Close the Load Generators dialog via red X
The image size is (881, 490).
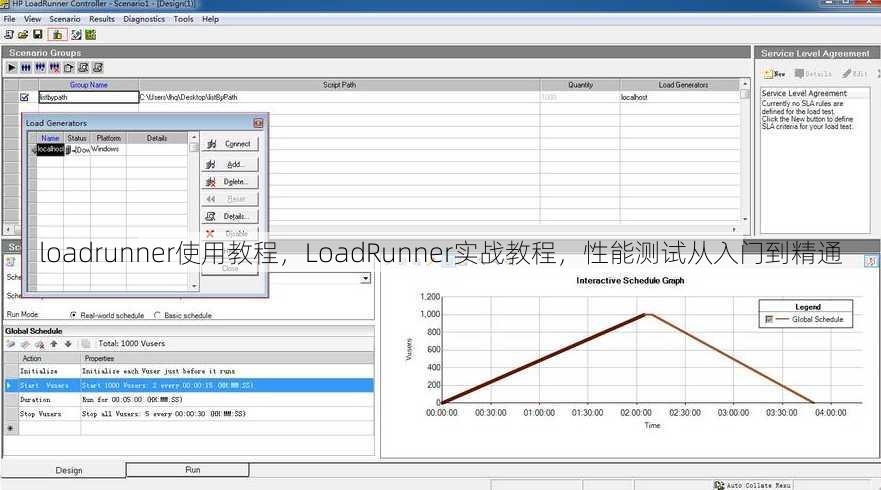(258, 123)
